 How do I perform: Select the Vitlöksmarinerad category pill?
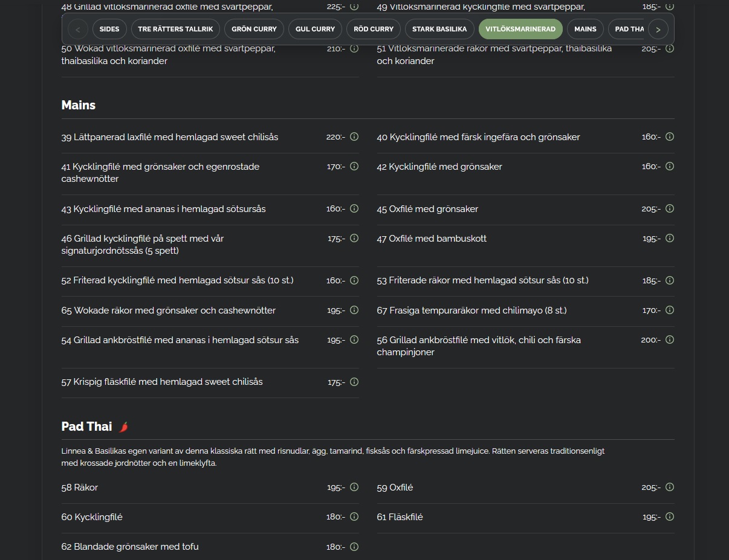pos(520,29)
